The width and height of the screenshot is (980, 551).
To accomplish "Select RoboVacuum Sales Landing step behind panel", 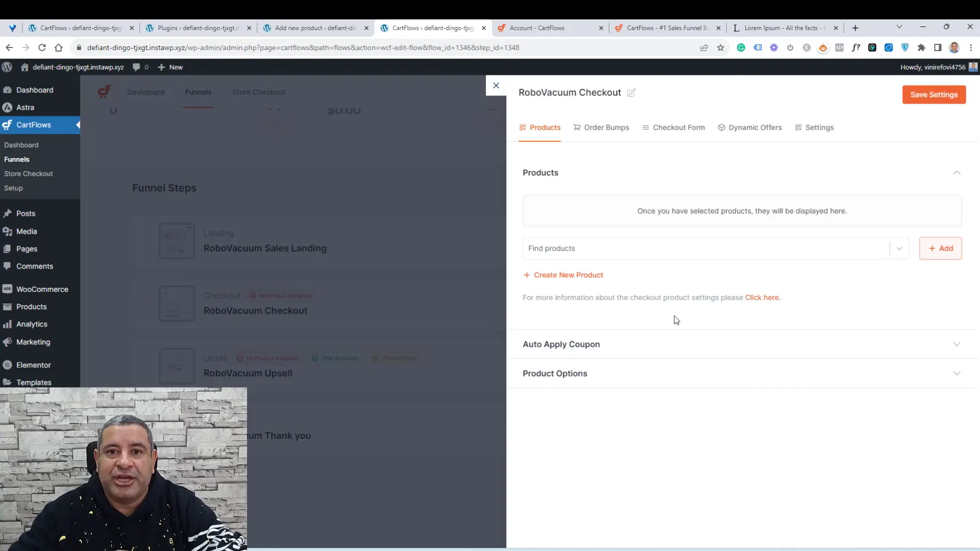I will (x=265, y=248).
